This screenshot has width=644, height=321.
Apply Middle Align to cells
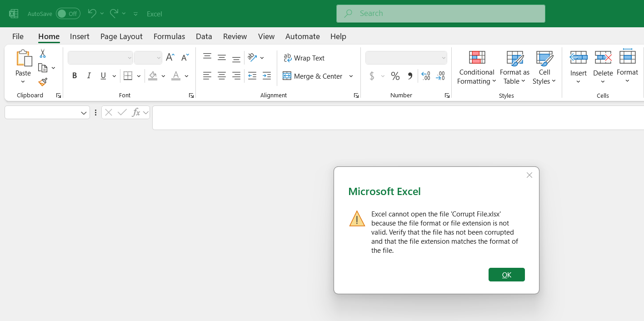222,57
